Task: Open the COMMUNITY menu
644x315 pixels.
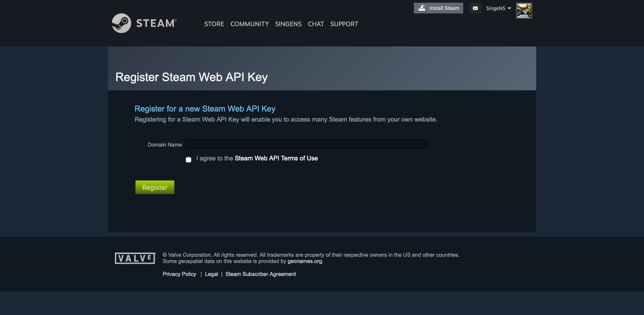Action: [x=250, y=24]
